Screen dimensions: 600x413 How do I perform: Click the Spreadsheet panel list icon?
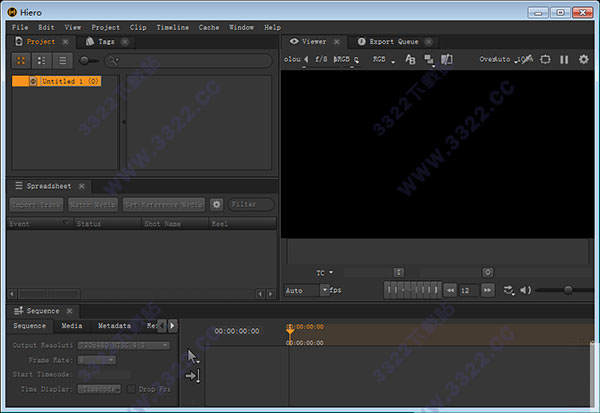[18, 186]
